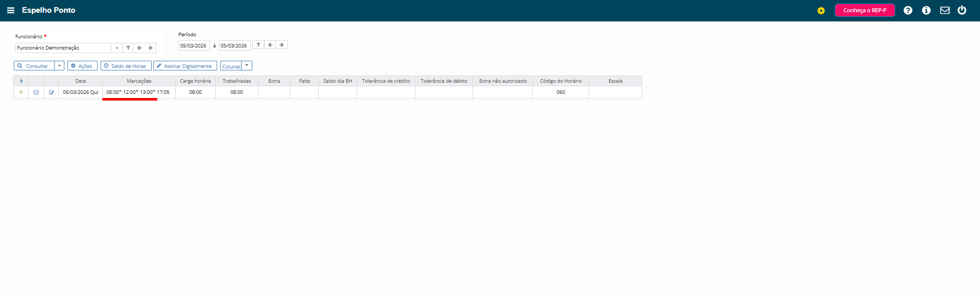
Task: Click the 05/03/2026 Qui date cell
Action: coord(81,92)
